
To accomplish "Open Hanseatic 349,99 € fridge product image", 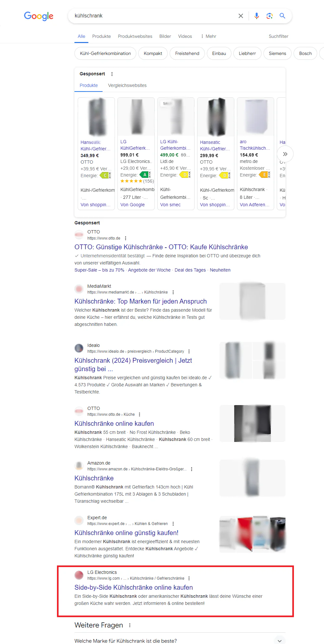I will click(x=96, y=117).
